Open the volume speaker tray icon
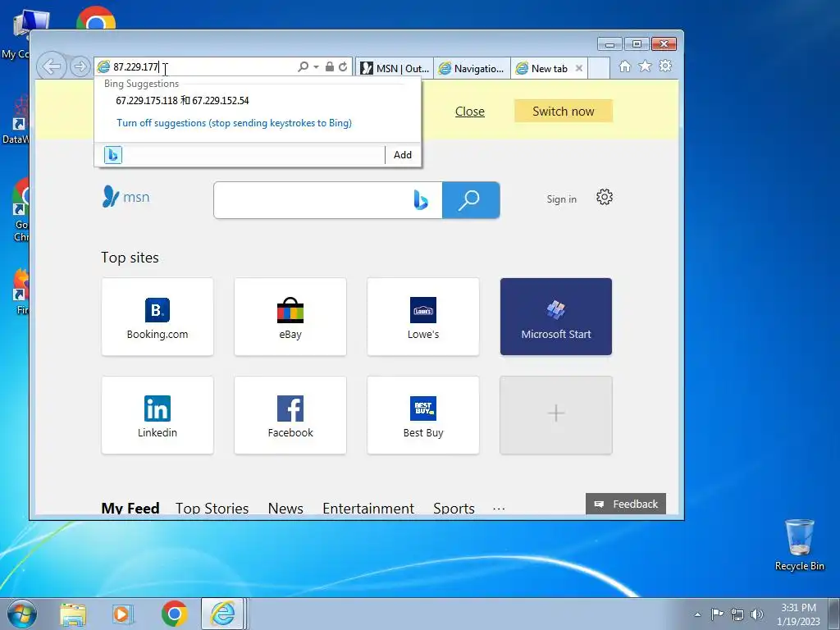The image size is (840, 630). [x=757, y=614]
